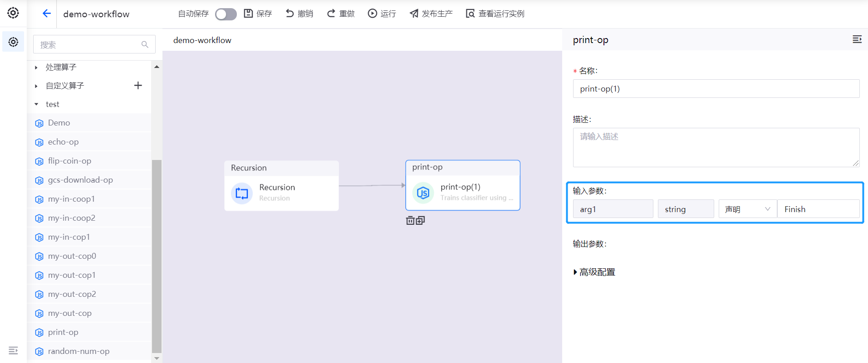868x363 pixels.
Task: Click the bottom-left sidebar collapse icon
Action: [13, 350]
